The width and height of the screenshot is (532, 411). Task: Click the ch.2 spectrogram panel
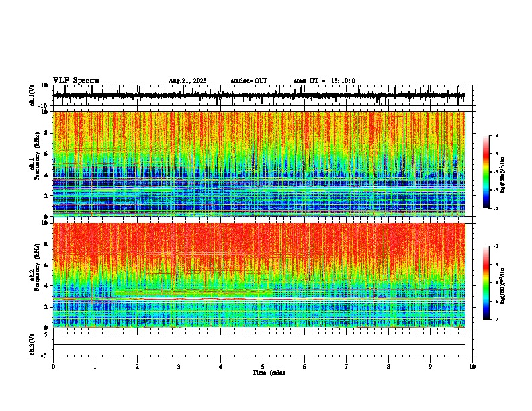point(263,275)
